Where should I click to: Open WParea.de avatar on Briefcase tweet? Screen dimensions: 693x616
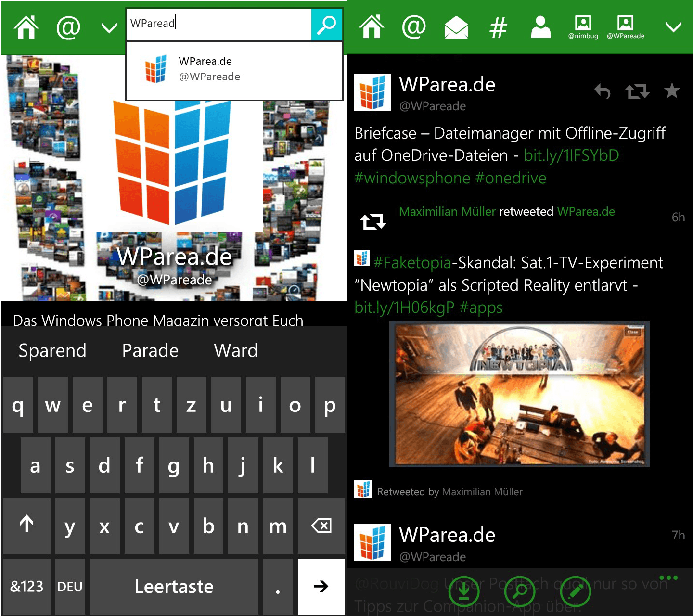point(372,92)
